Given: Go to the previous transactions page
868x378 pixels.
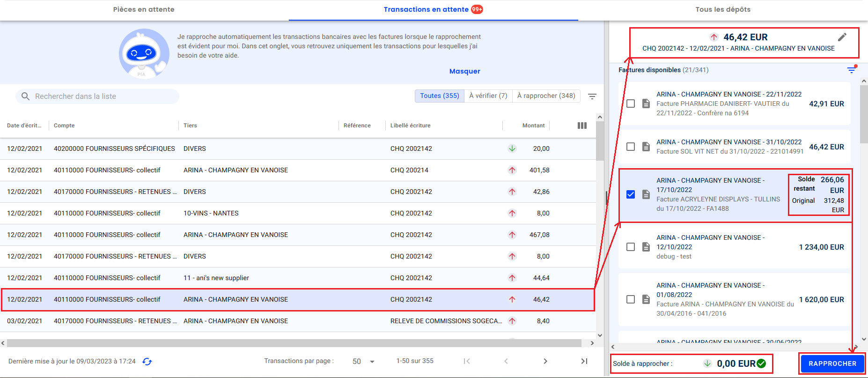Looking at the screenshot, I should pos(506,361).
